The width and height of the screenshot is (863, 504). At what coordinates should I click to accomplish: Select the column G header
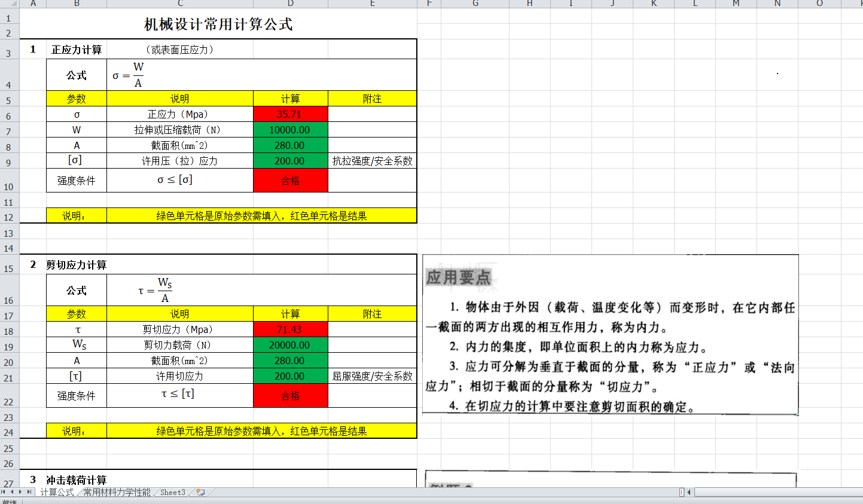point(475,4)
